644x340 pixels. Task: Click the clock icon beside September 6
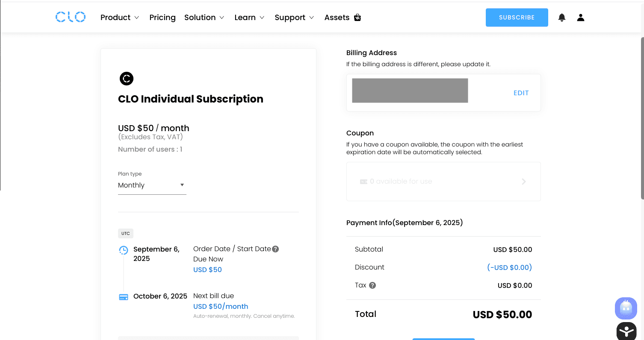click(x=124, y=250)
